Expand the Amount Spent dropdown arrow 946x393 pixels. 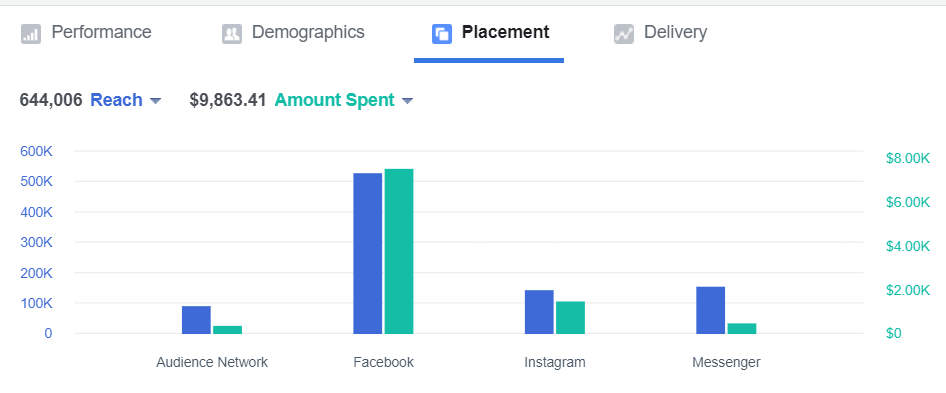point(407,101)
